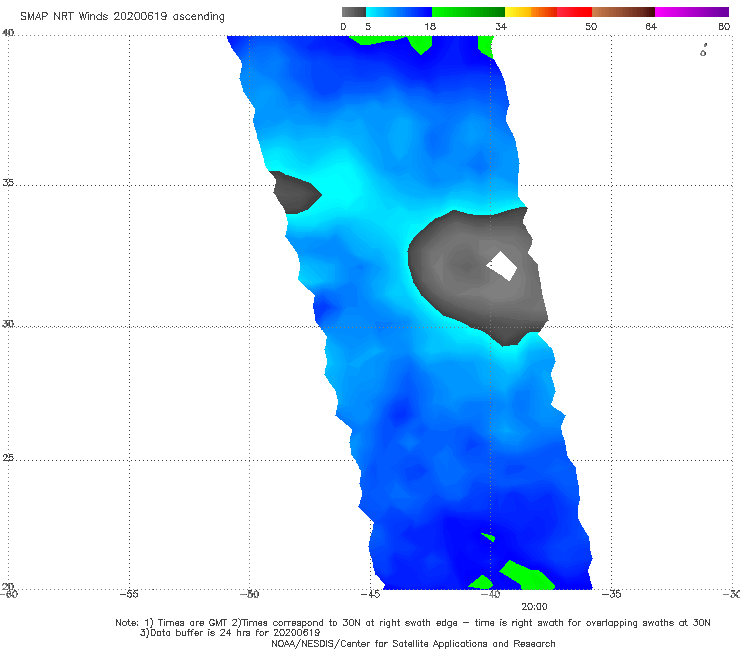Click the longitude label '-40'

[x=490, y=594]
